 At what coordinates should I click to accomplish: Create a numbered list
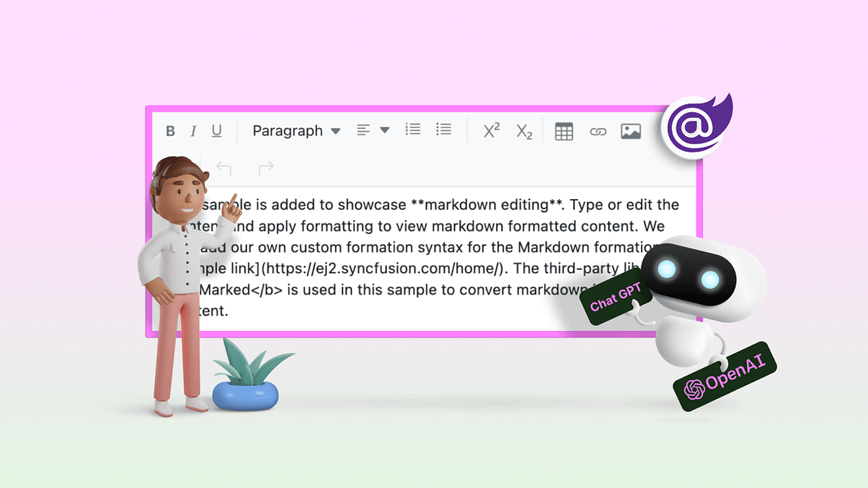[412, 130]
